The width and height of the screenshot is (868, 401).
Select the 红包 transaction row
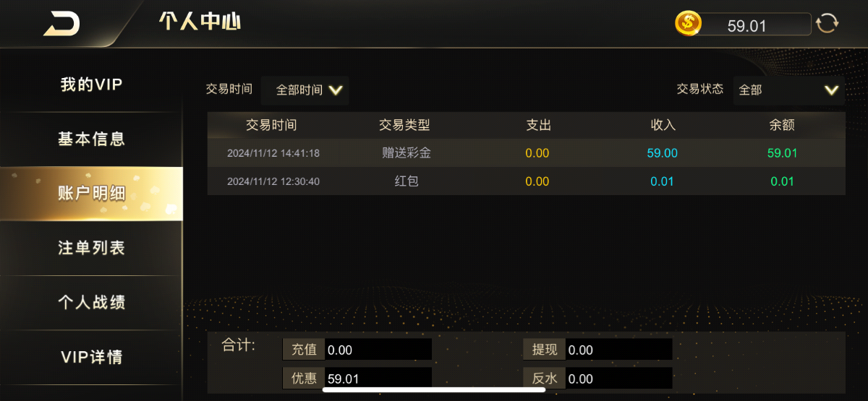(x=526, y=181)
